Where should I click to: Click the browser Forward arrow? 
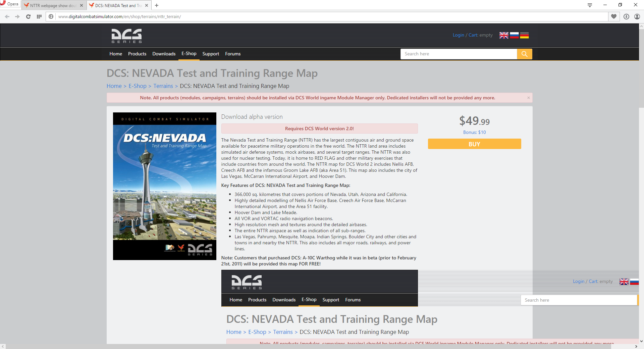[x=17, y=16]
